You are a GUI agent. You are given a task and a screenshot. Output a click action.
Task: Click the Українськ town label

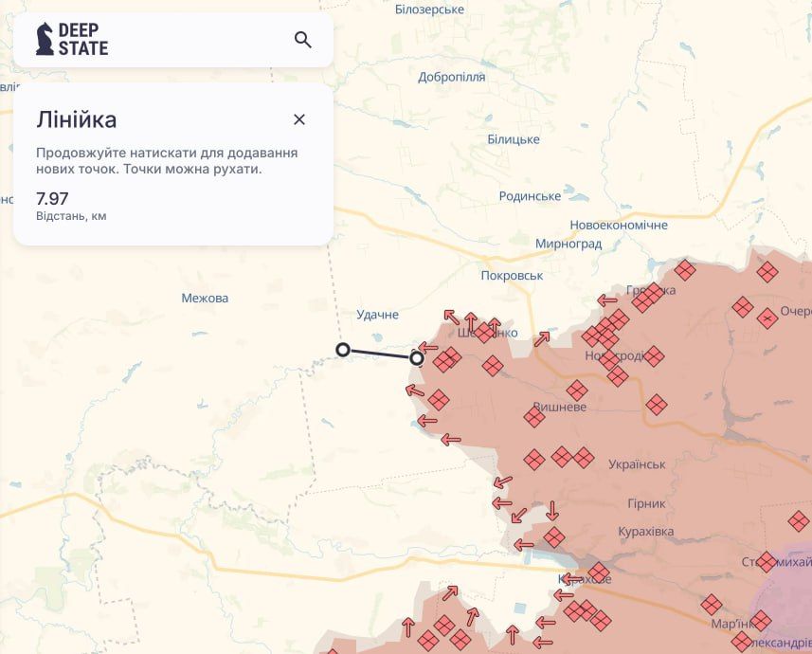[637, 464]
